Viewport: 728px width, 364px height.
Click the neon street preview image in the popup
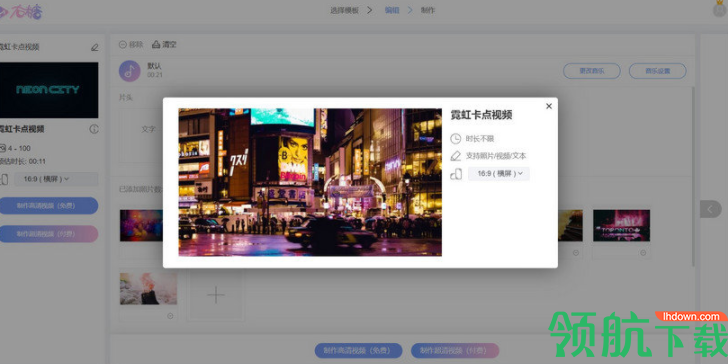[310, 182]
